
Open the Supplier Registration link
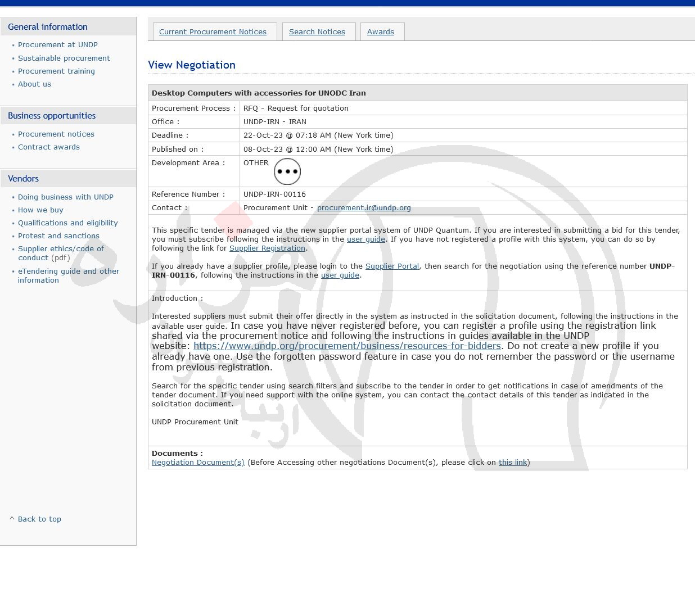[x=267, y=248]
